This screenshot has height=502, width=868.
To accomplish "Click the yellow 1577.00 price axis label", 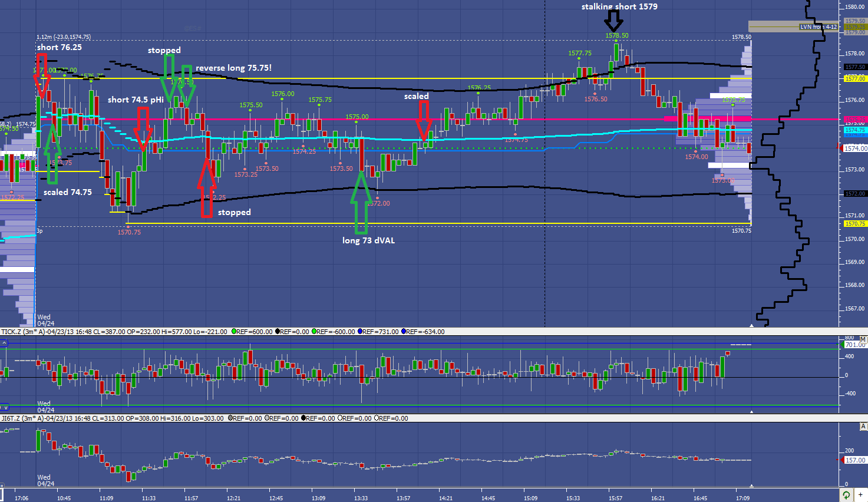I will [855, 78].
